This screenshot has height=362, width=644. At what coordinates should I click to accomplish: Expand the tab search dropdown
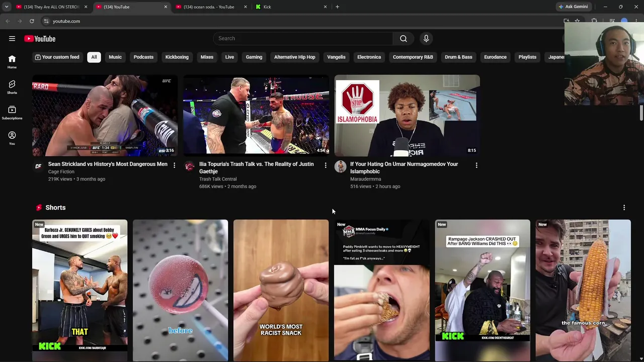point(7,7)
